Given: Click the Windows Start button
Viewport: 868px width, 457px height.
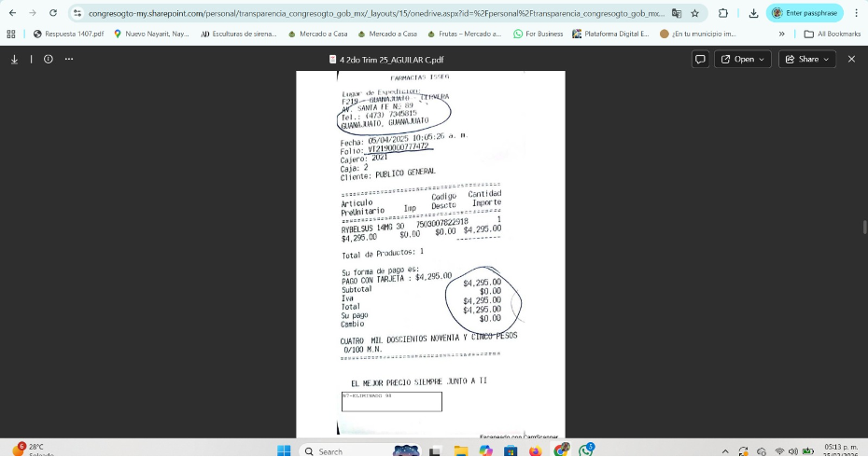Looking at the screenshot, I should click(284, 450).
